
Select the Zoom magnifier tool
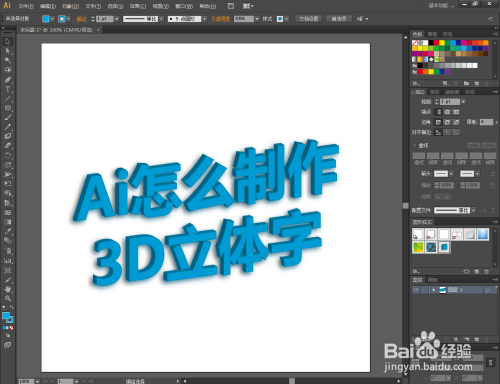8,299
